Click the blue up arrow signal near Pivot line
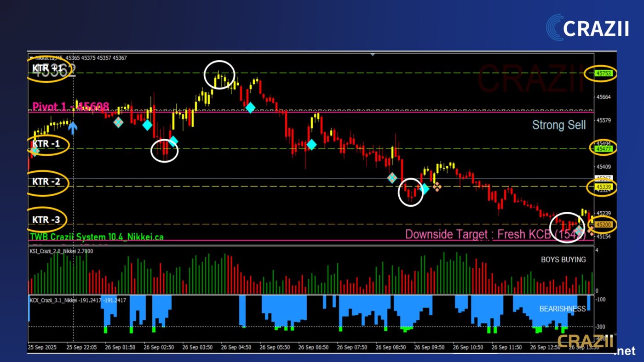Viewport: 644px width, 362px height. (73, 127)
